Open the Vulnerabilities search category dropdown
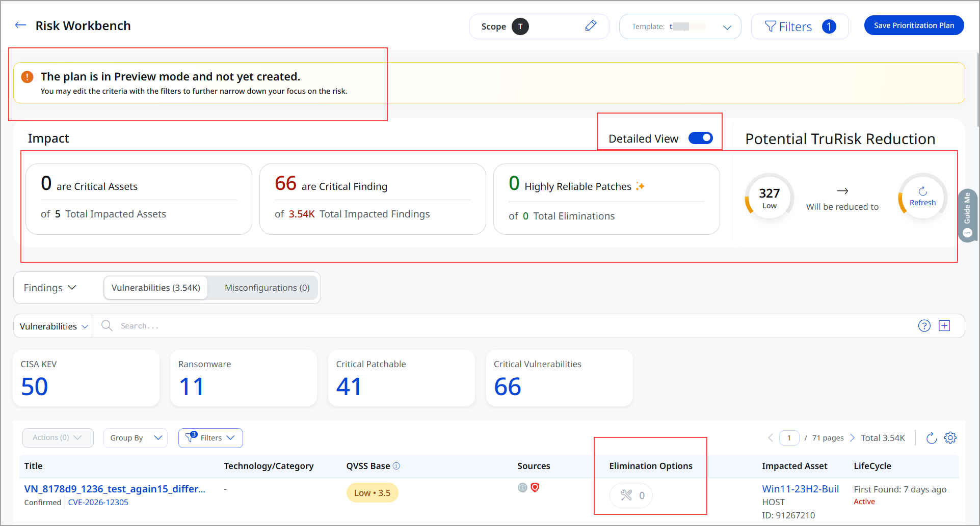The height and width of the screenshot is (526, 980). 54,326
